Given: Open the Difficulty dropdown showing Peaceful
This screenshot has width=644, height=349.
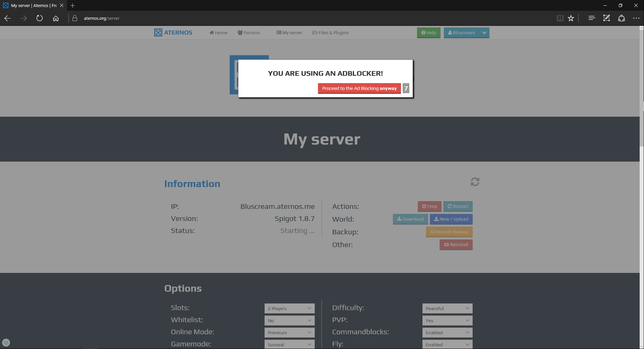Looking at the screenshot, I should 448,308.
